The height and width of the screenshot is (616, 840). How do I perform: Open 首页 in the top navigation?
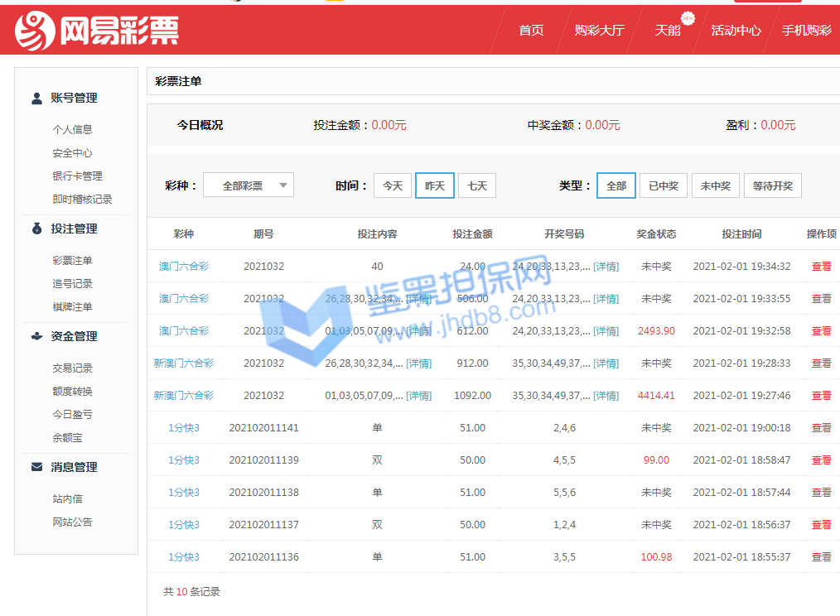531,31
